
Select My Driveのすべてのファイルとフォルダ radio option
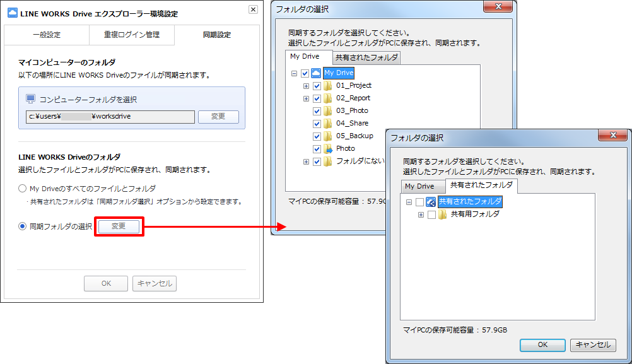23,189
